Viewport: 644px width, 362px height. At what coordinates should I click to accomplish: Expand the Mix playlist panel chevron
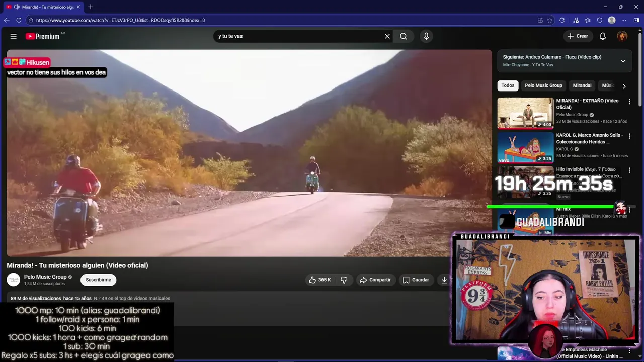623,61
